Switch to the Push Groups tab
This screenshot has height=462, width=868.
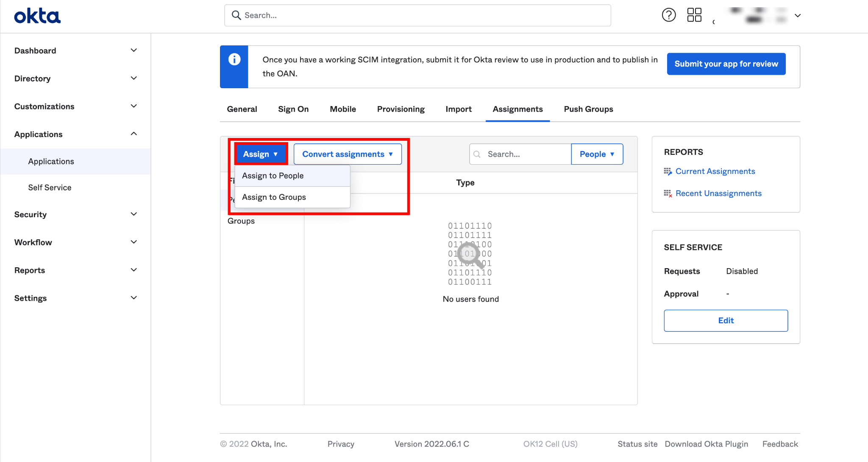tap(588, 109)
